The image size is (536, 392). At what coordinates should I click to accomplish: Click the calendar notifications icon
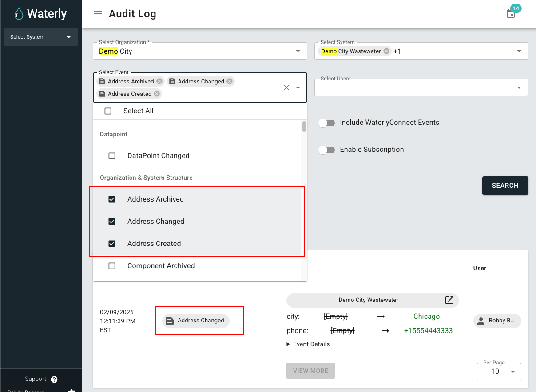click(x=511, y=14)
